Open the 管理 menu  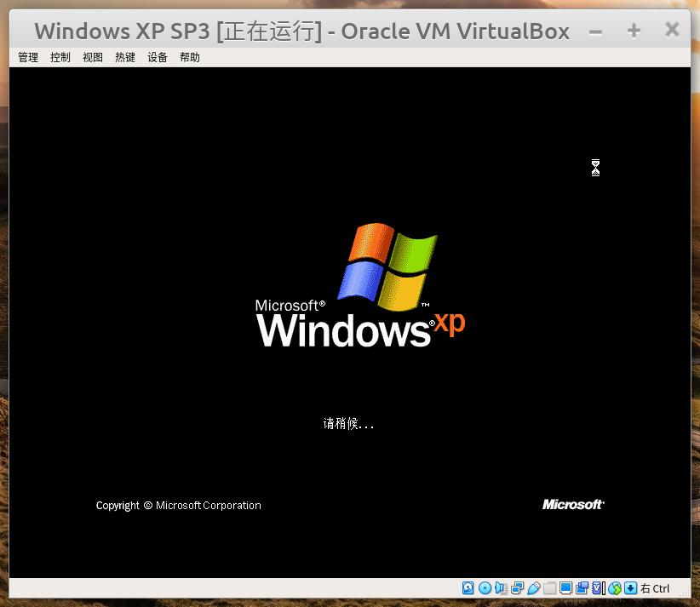click(27, 57)
